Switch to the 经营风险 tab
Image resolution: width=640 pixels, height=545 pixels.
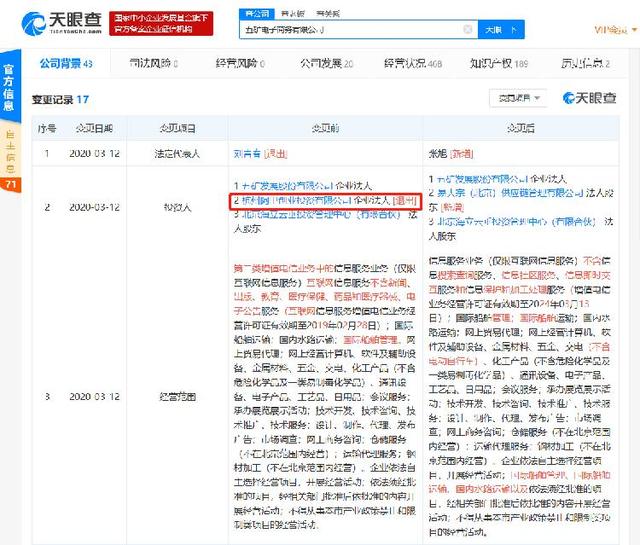240,63
